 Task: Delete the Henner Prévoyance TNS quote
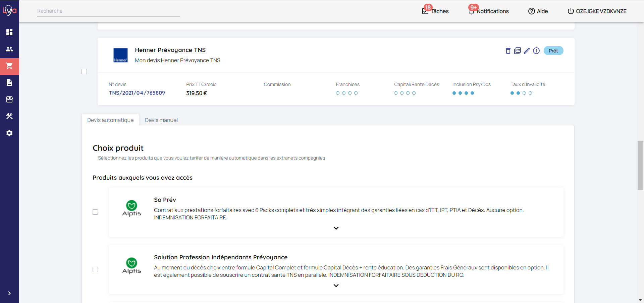point(508,51)
